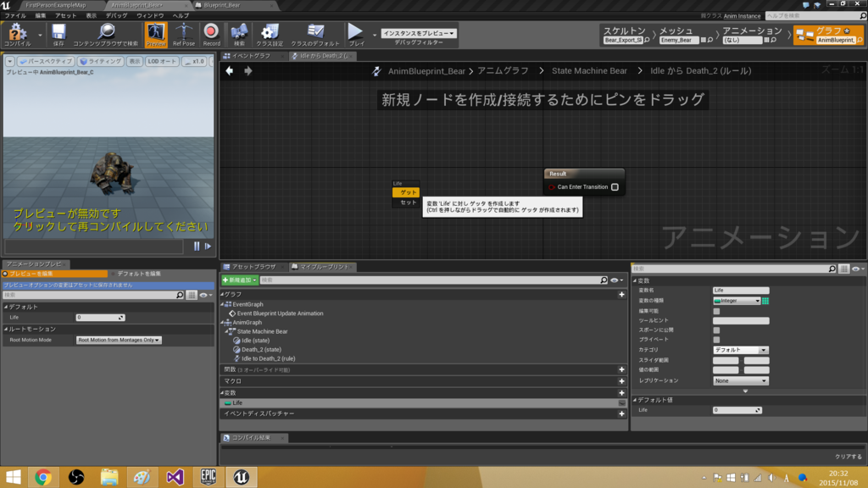Open the binoculars search (検索) tool
The height and width of the screenshot is (488, 868).
coord(239,34)
